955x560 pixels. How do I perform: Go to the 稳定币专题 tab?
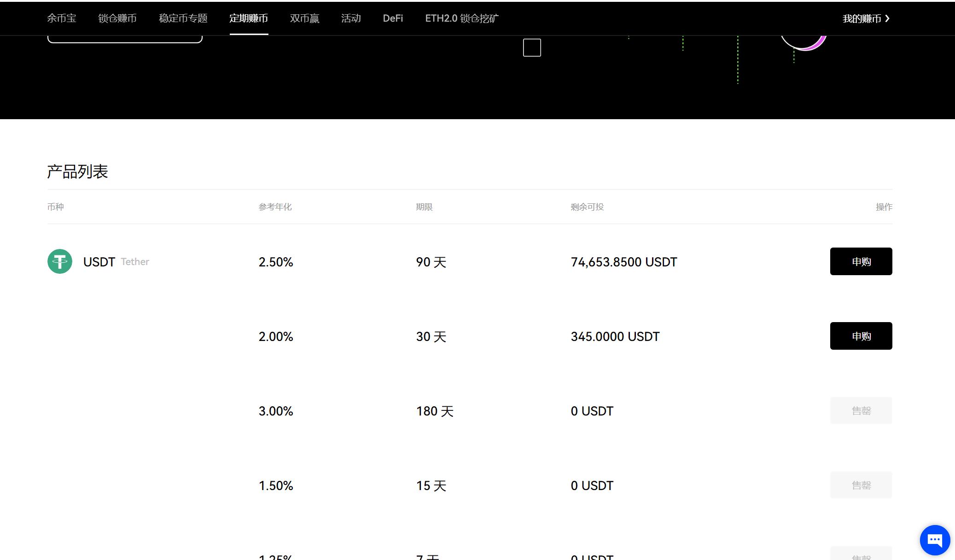click(x=183, y=18)
